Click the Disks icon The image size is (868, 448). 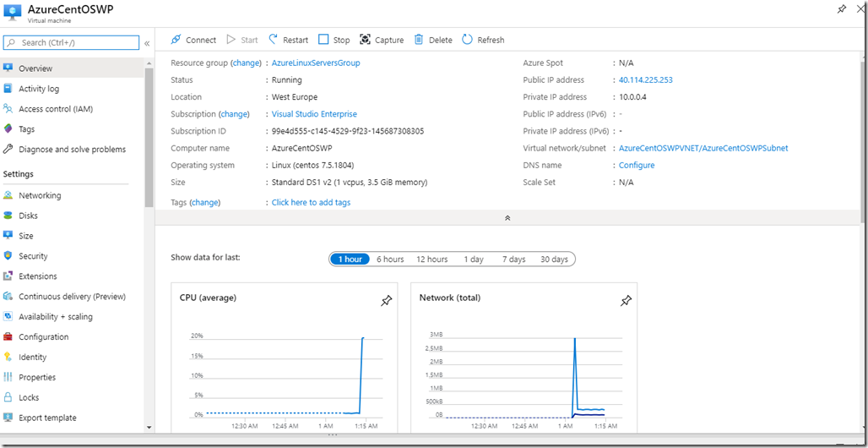pos(8,216)
